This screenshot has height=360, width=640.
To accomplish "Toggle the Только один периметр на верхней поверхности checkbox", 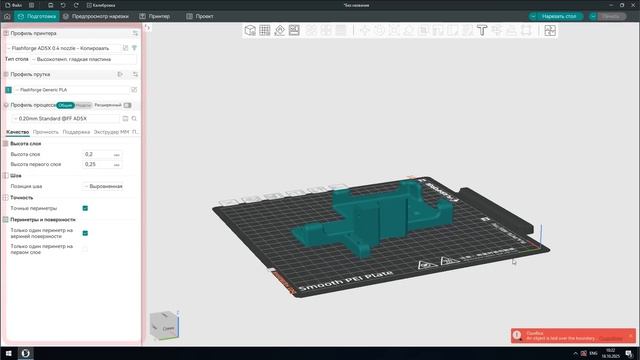I will (x=85, y=233).
